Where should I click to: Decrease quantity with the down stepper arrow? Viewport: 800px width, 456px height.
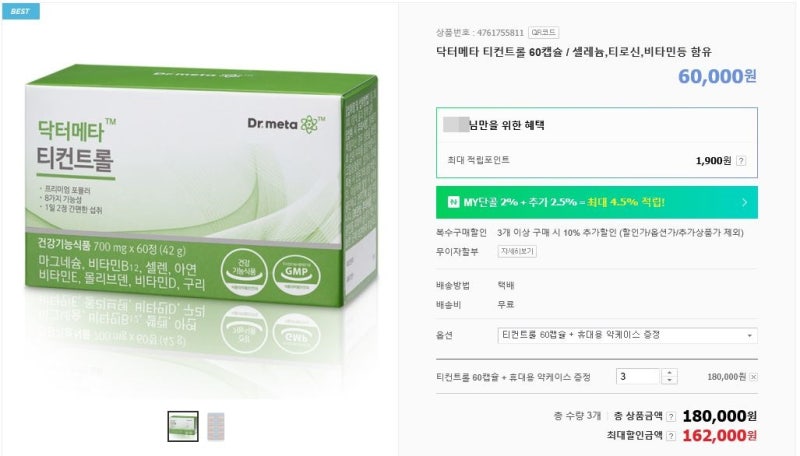669,381
